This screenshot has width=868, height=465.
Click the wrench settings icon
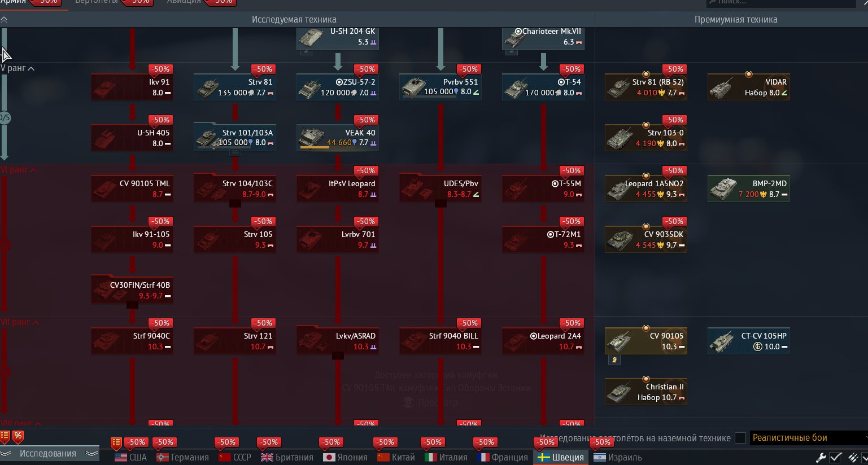pyautogui.click(x=821, y=457)
